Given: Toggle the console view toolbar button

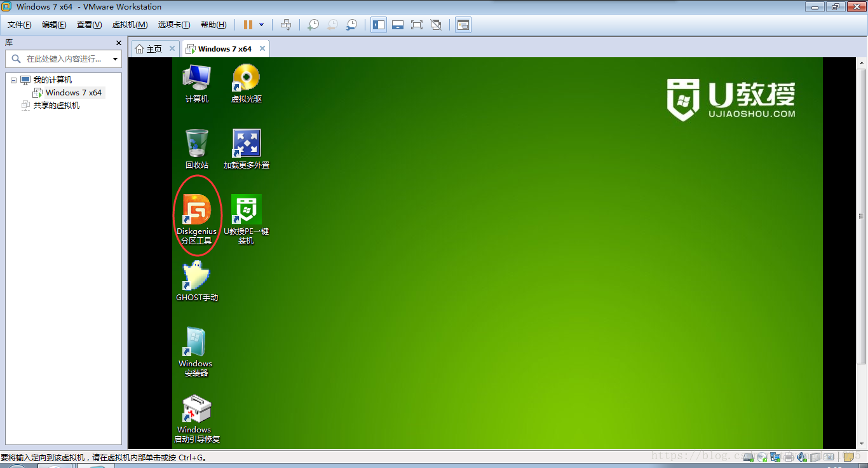Looking at the screenshot, I should [463, 25].
